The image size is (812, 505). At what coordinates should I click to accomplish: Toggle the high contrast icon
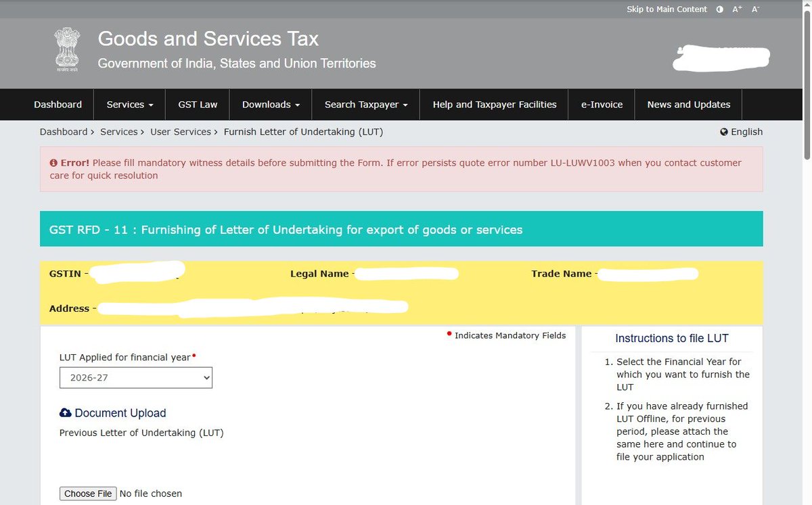(x=719, y=9)
